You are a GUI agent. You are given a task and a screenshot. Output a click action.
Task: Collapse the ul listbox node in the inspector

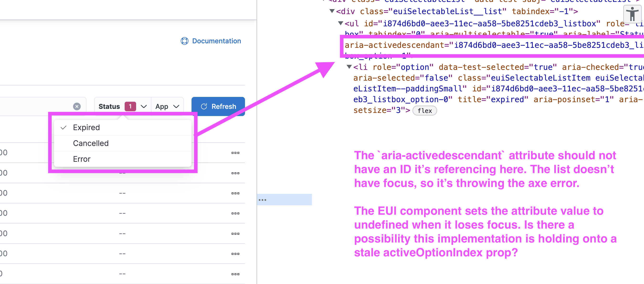[341, 23]
